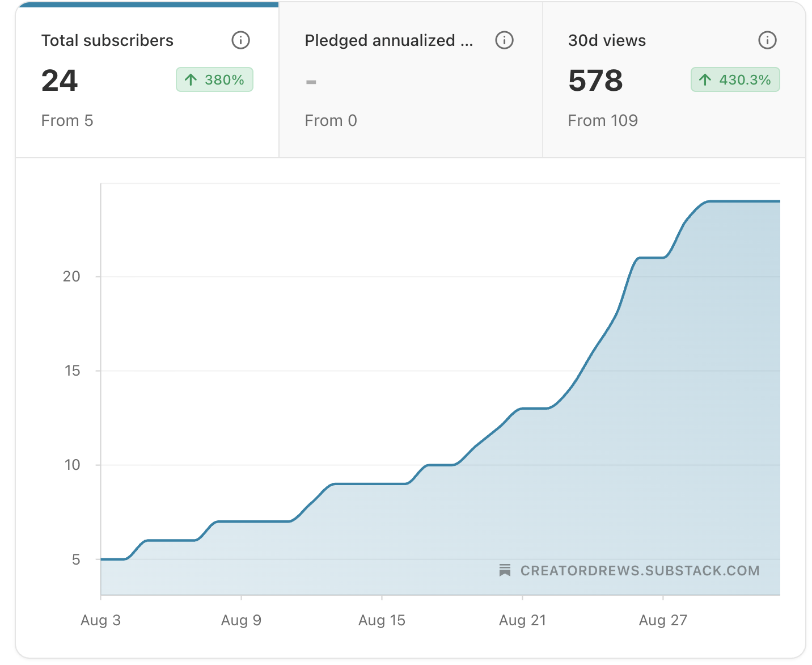
Task: Click the Aug 15 axis label
Action: point(382,620)
